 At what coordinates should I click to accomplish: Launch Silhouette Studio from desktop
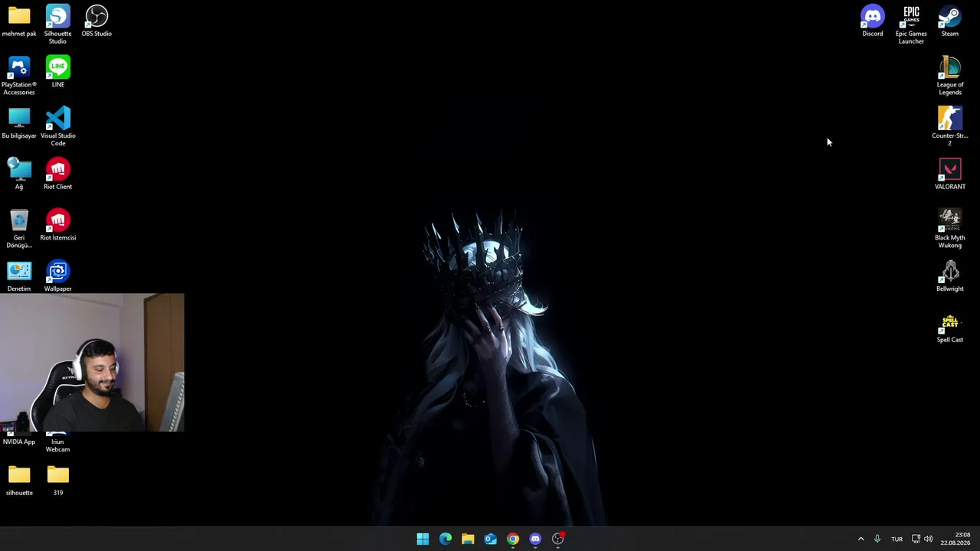tap(57, 24)
